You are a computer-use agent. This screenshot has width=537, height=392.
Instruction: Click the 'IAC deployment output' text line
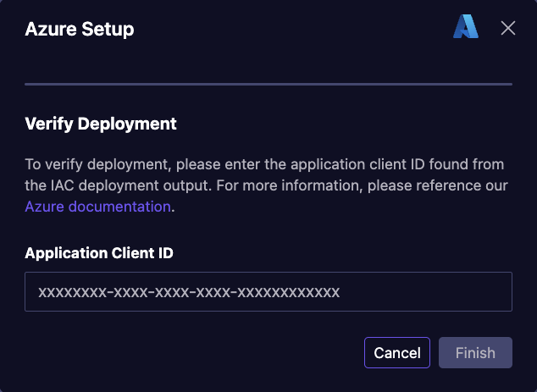click(267, 186)
